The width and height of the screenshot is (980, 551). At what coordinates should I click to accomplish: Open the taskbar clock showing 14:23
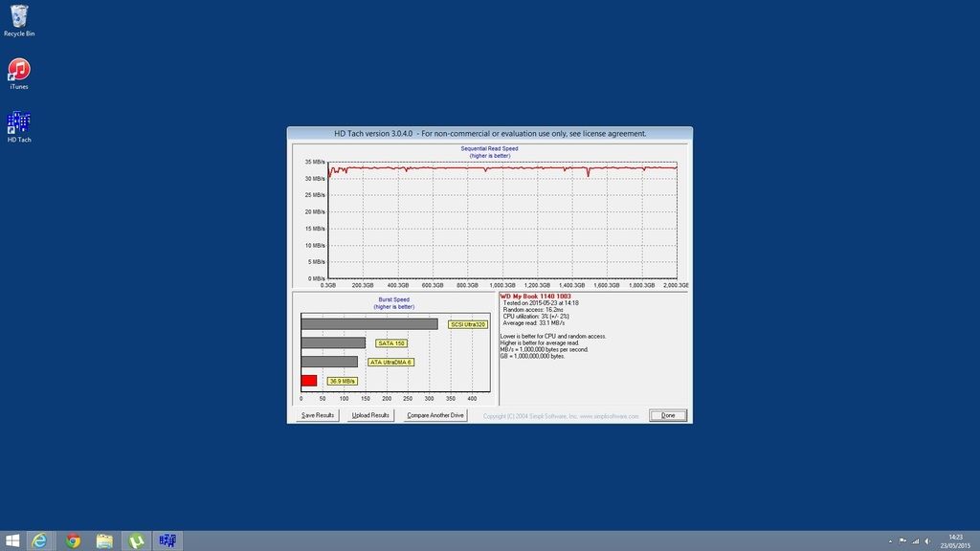955,541
